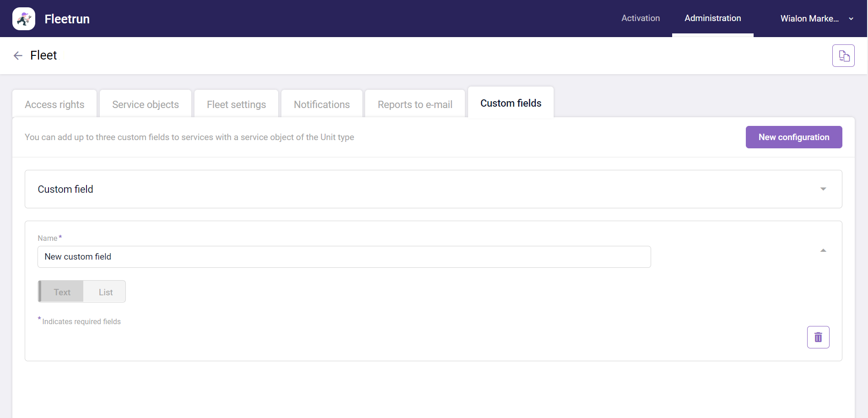Screen dimensions: 868x418
Task: Click the New configuration button
Action: click(x=793, y=137)
